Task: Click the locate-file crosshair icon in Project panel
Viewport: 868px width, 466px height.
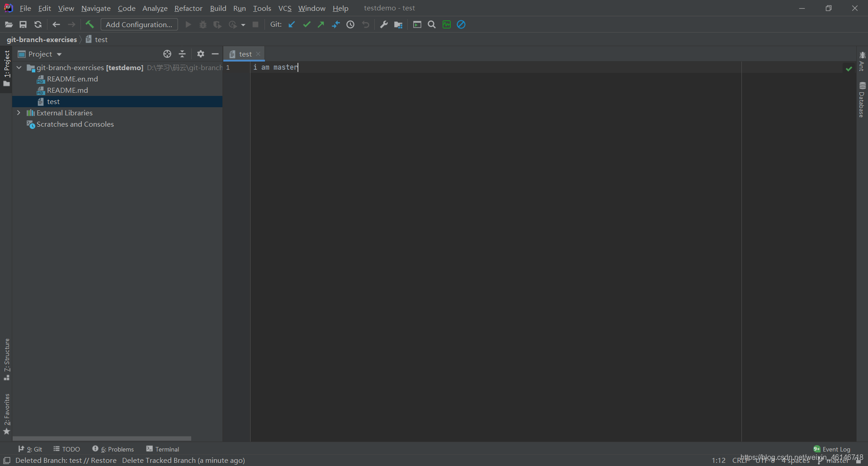Action: (x=167, y=54)
